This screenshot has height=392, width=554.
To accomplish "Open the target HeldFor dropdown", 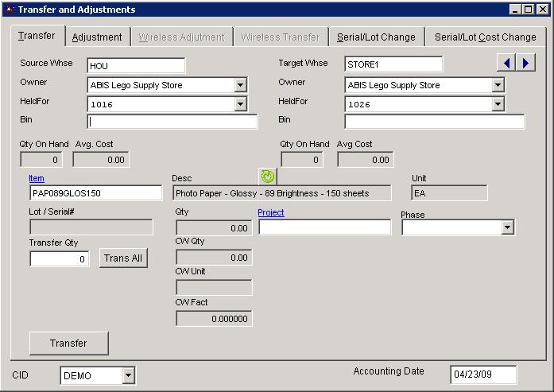I will [498, 104].
